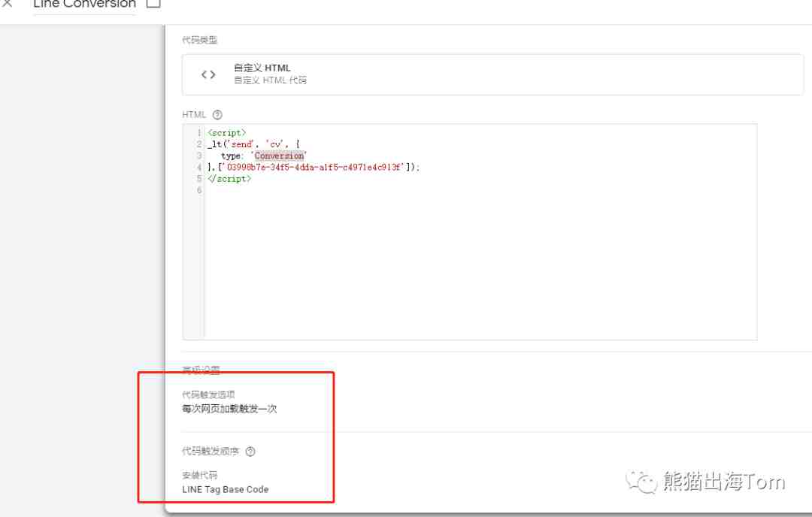
Task: Select the 'Conversion' value in the code
Action: (x=279, y=156)
